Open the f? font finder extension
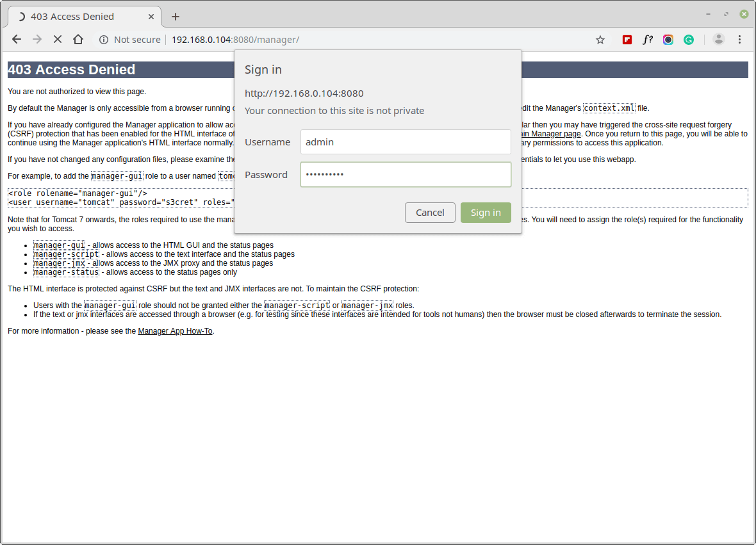The height and width of the screenshot is (545, 756). (648, 40)
